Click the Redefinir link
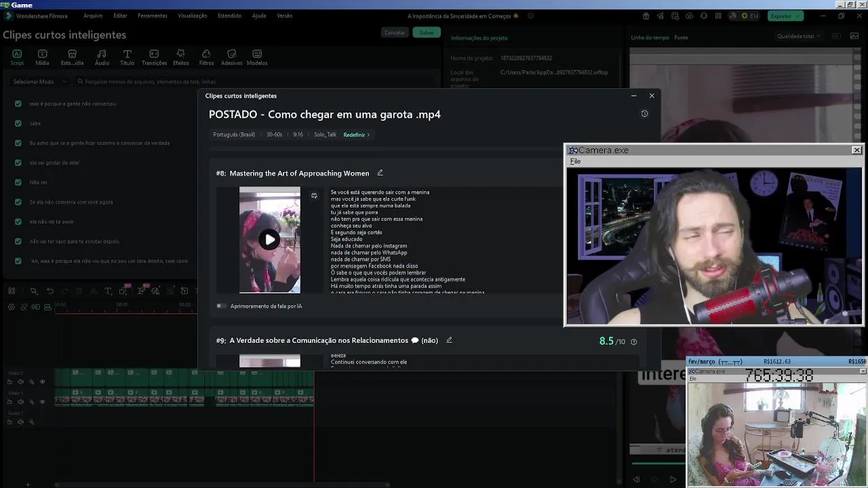 (x=356, y=135)
